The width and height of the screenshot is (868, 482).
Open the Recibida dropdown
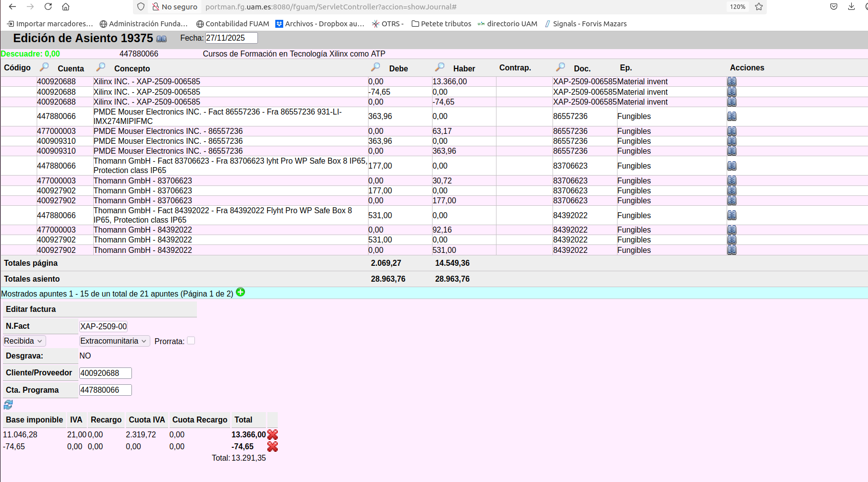pos(24,341)
